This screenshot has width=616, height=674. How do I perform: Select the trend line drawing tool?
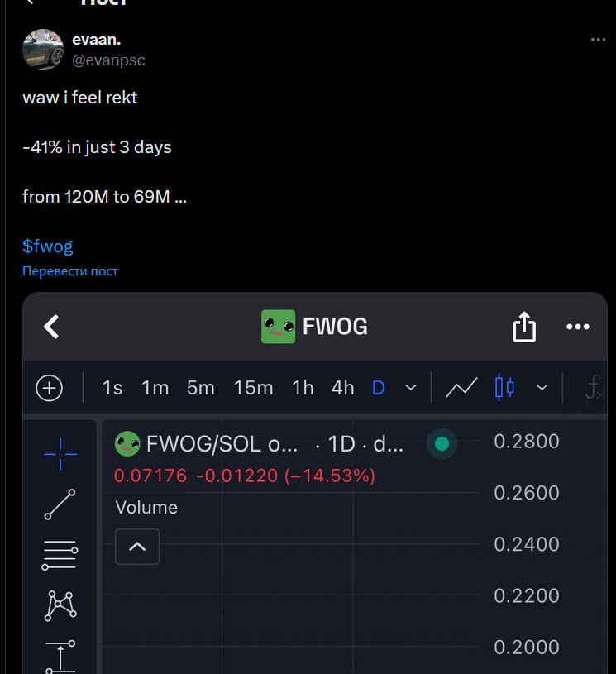point(60,504)
